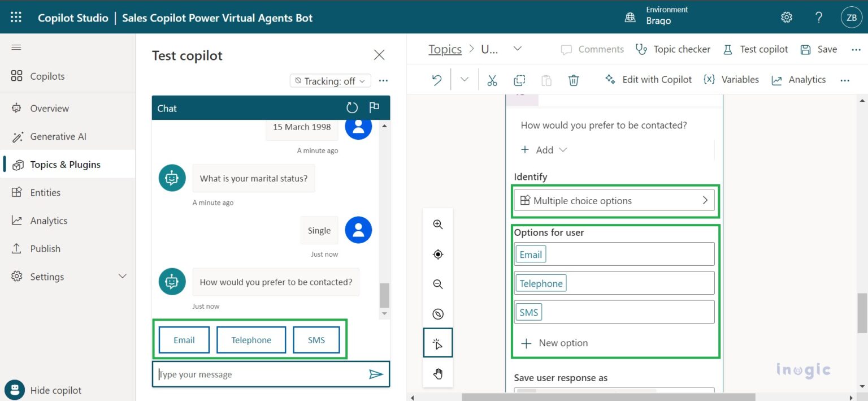Click the Copy node icon
Viewport: 868px width, 401px height.
(519, 80)
